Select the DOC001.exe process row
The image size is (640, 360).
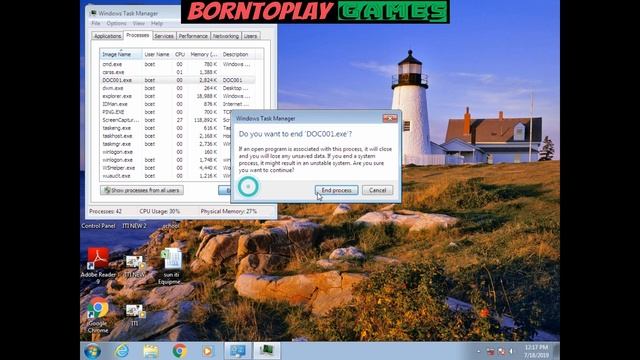point(178,80)
